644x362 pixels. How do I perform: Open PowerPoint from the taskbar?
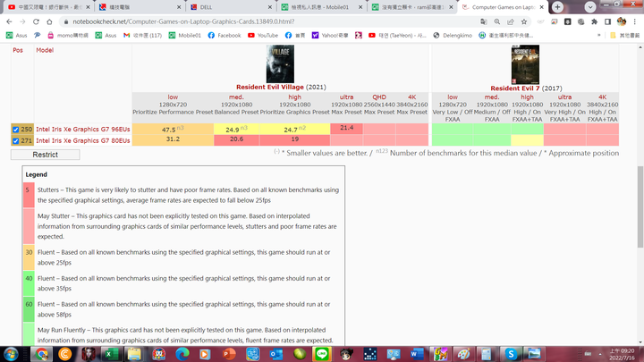pos(229,354)
